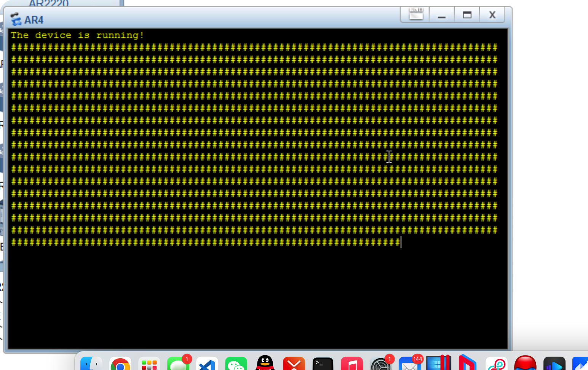Open Messages app in the dock
The width and height of the screenshot is (588, 370).
click(x=178, y=364)
